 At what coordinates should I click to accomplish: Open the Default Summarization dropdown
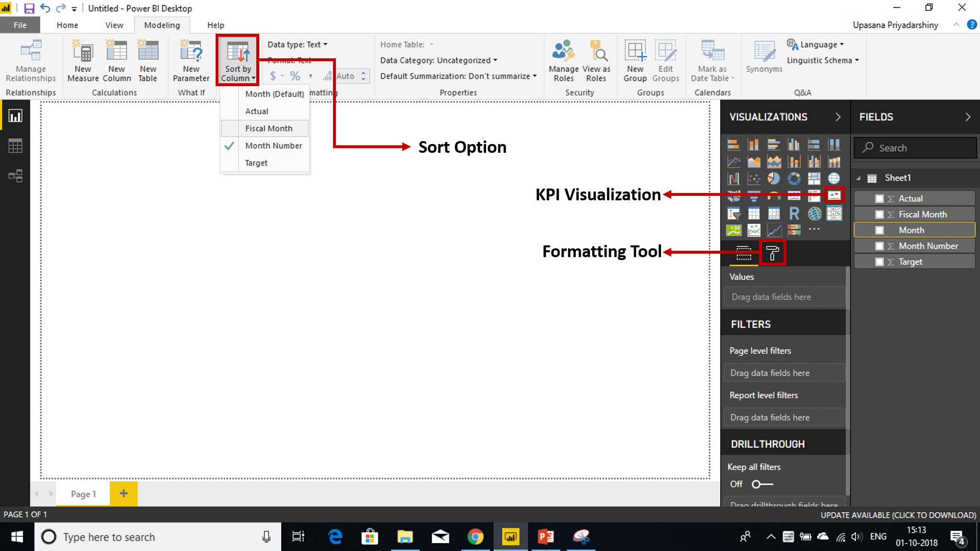tap(459, 76)
